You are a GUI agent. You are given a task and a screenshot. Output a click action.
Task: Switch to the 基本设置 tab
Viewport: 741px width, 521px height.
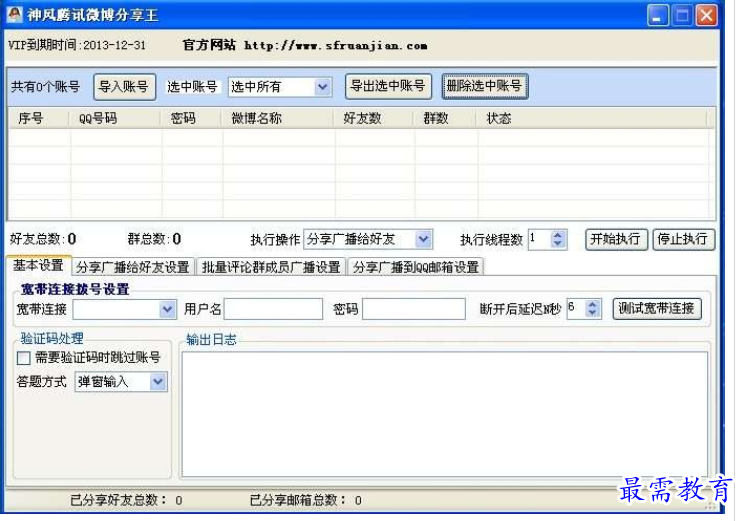click(39, 265)
